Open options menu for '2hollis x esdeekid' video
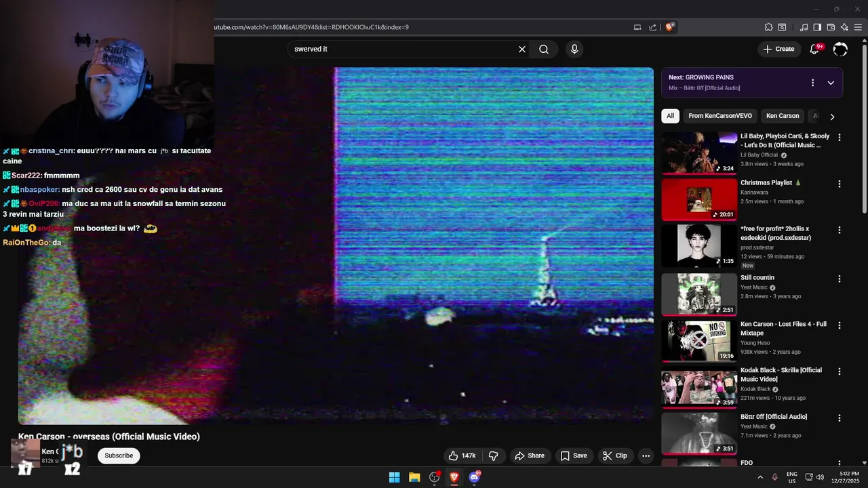 point(840,230)
